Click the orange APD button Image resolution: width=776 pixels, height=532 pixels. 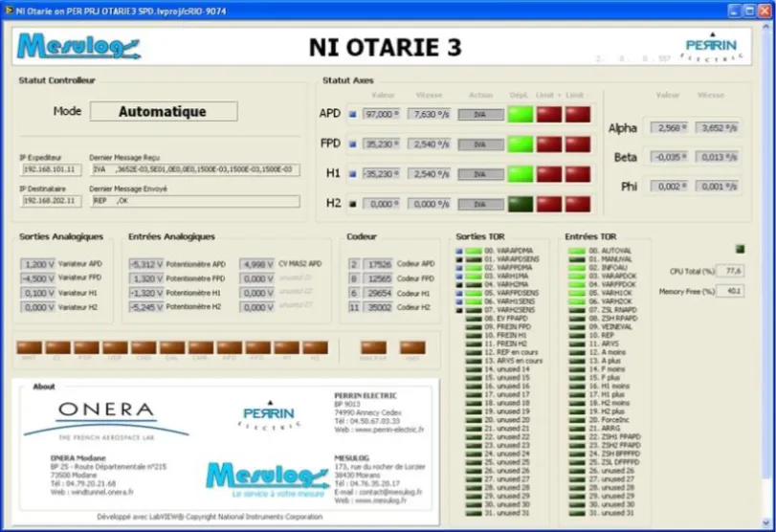click(x=230, y=347)
